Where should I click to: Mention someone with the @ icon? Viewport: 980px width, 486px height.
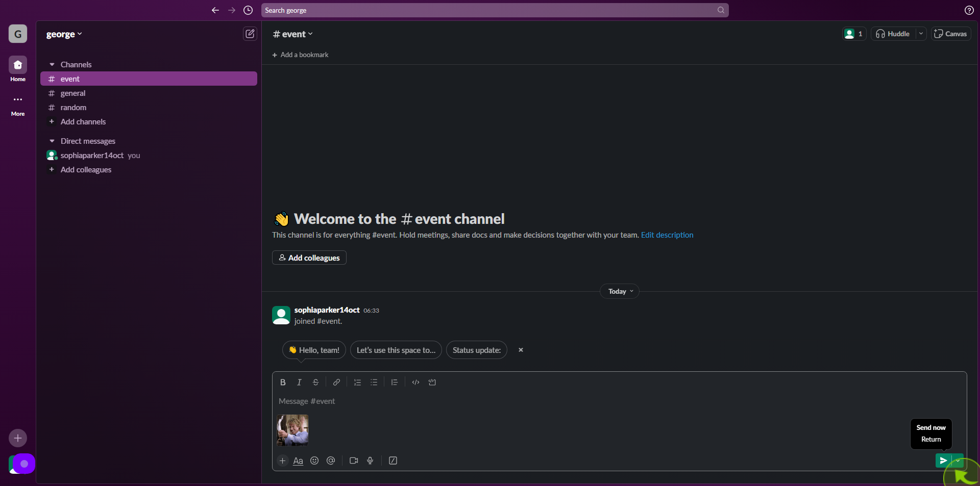click(331, 461)
